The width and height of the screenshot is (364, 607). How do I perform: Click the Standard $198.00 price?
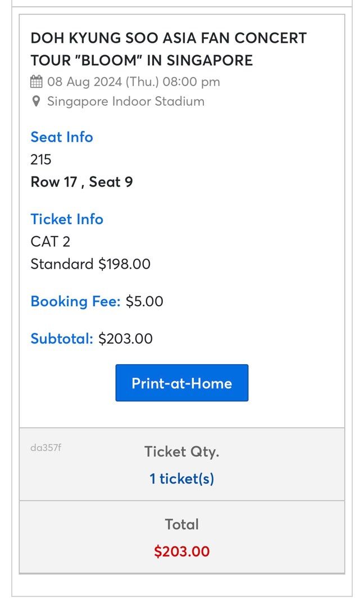(x=90, y=264)
